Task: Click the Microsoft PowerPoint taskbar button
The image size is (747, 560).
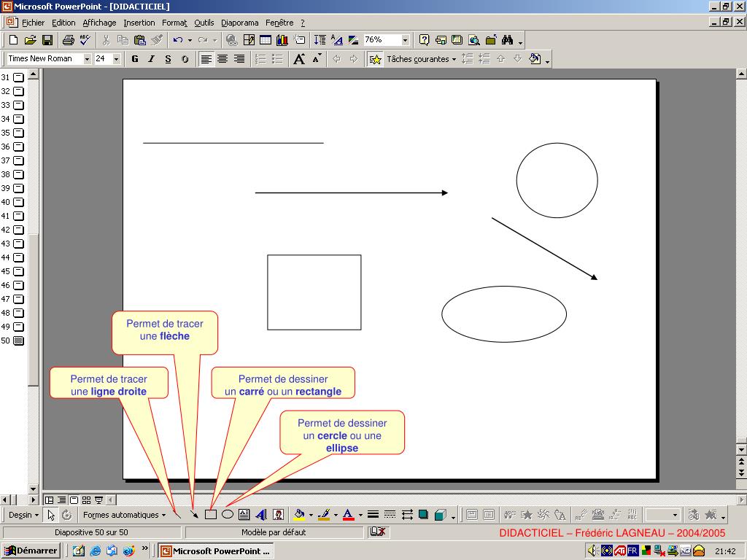Action: (216, 551)
